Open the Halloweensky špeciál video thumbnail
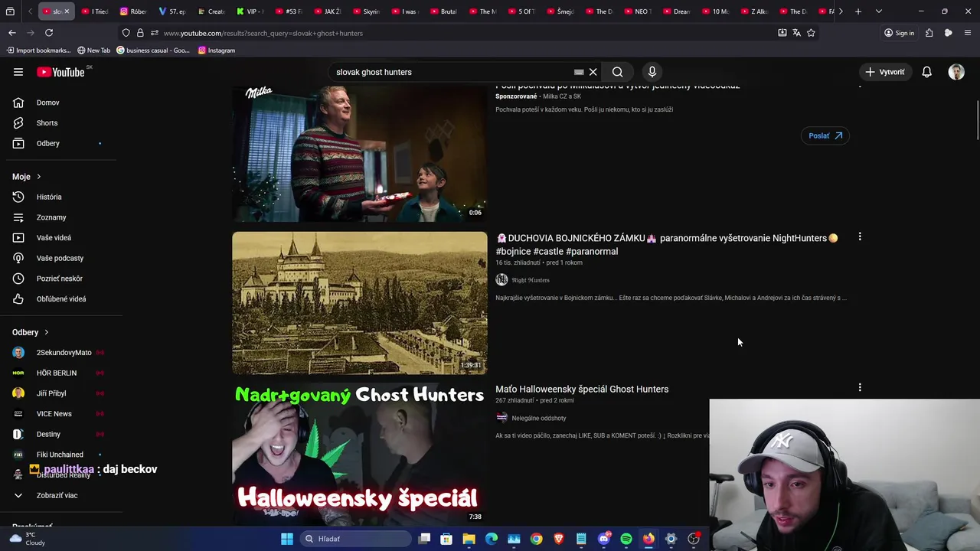The width and height of the screenshot is (980, 551). (360, 454)
